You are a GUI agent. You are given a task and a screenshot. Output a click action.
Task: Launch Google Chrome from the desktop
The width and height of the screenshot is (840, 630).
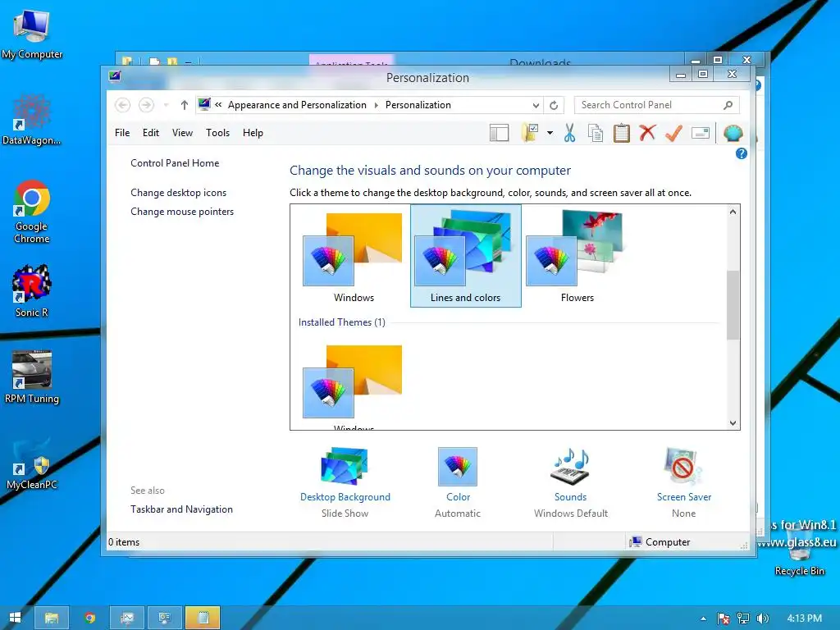click(32, 212)
